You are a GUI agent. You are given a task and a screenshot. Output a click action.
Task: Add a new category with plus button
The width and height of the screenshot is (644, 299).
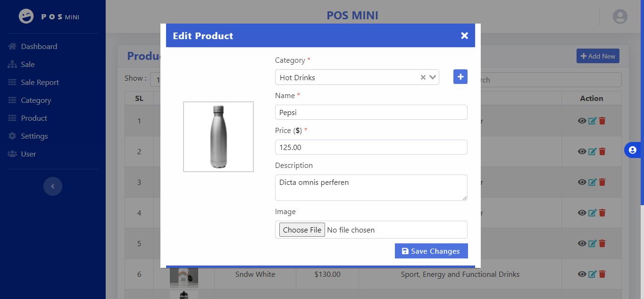click(x=460, y=77)
